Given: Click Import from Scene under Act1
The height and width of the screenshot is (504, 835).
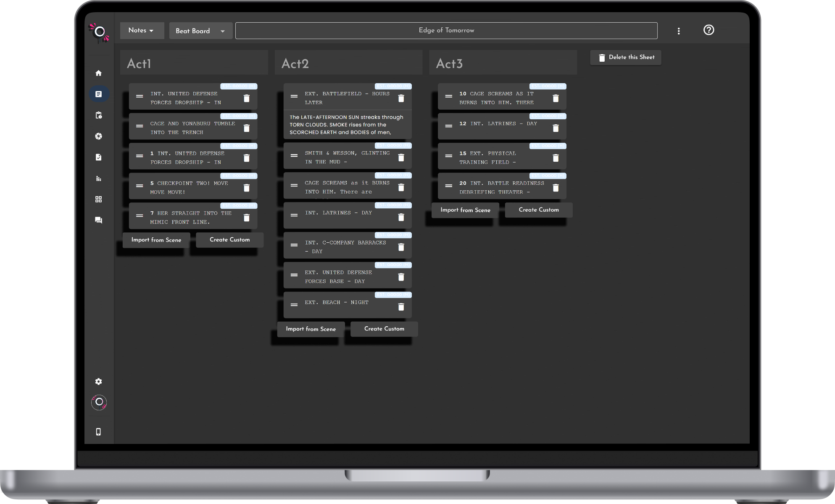Looking at the screenshot, I should coord(156,240).
